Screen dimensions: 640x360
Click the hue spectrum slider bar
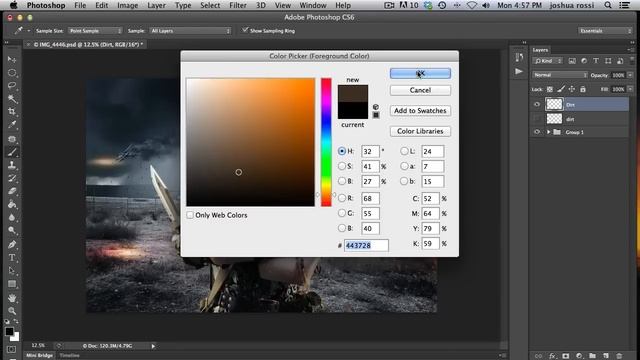326,142
